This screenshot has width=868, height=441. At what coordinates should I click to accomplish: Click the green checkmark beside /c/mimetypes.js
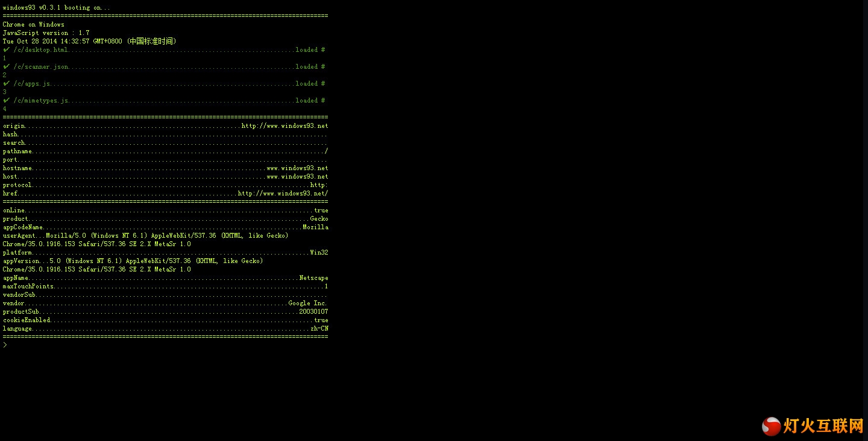point(6,100)
